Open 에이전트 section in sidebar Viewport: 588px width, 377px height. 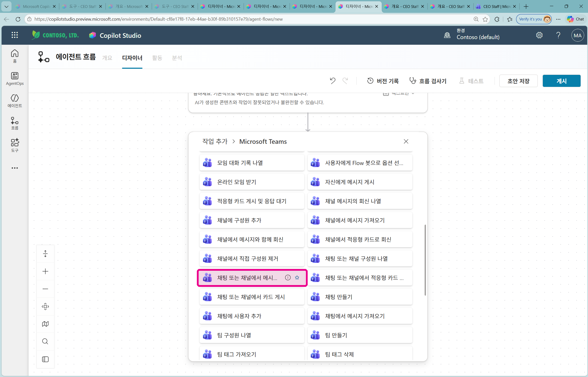click(x=15, y=101)
